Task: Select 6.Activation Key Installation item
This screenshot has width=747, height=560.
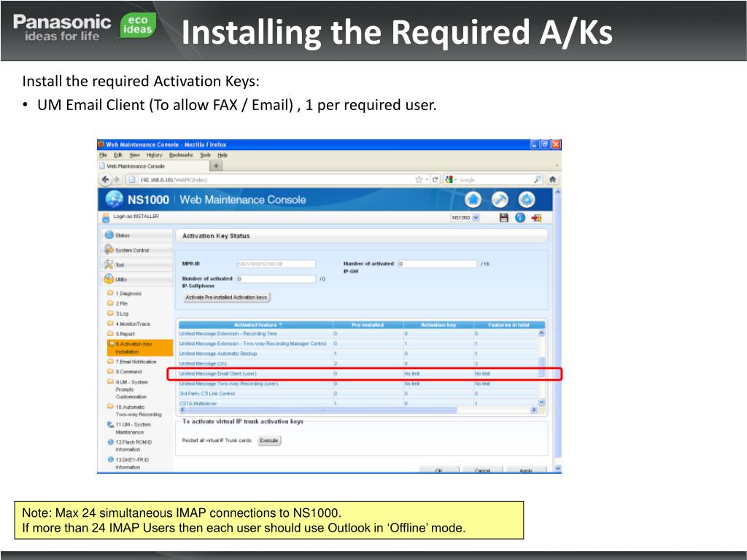Action: pyautogui.click(x=139, y=348)
